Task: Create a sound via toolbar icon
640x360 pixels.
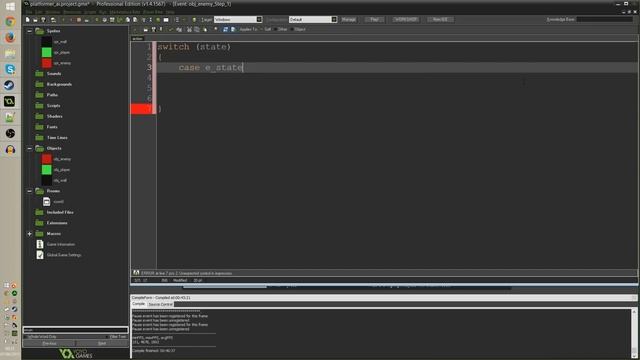Action: [x=104, y=20]
